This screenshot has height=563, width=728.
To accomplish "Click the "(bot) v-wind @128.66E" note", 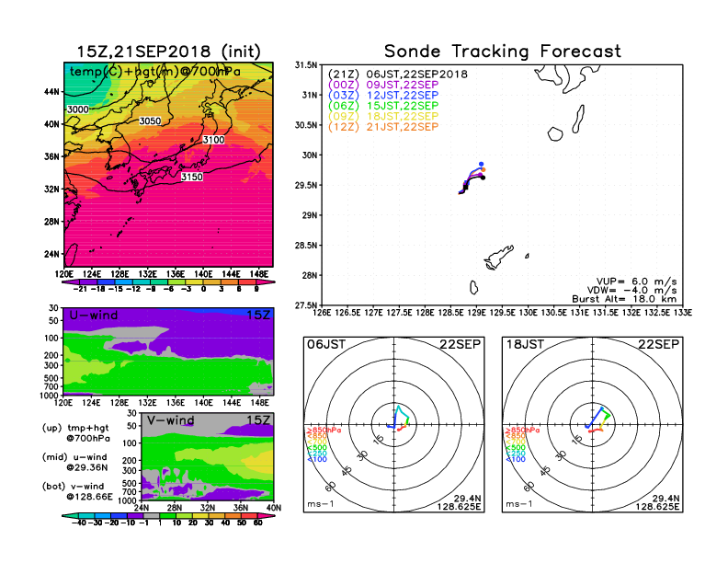I will tap(77, 491).
